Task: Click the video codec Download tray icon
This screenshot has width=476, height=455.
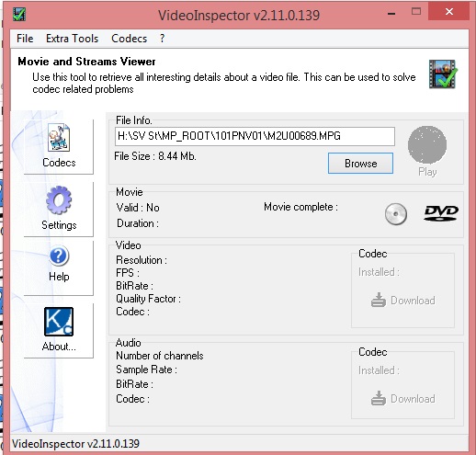Action: 379,300
